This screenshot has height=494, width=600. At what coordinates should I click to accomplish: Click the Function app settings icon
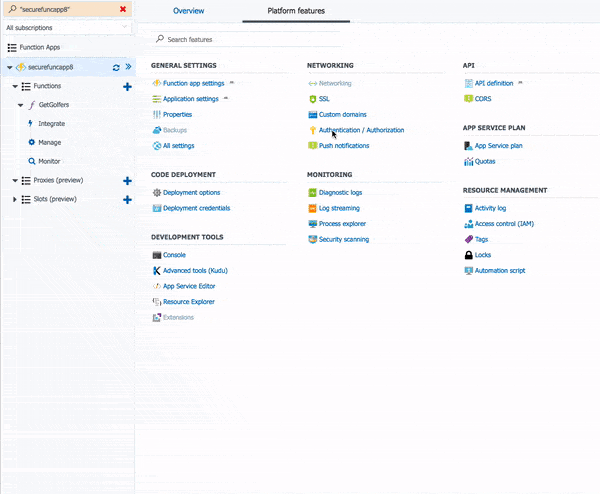coord(157,83)
